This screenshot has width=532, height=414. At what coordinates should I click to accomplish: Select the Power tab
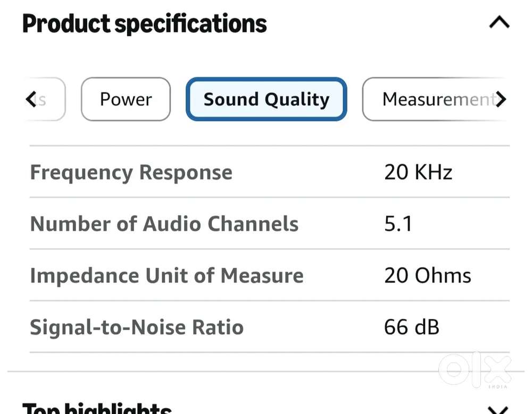126,99
